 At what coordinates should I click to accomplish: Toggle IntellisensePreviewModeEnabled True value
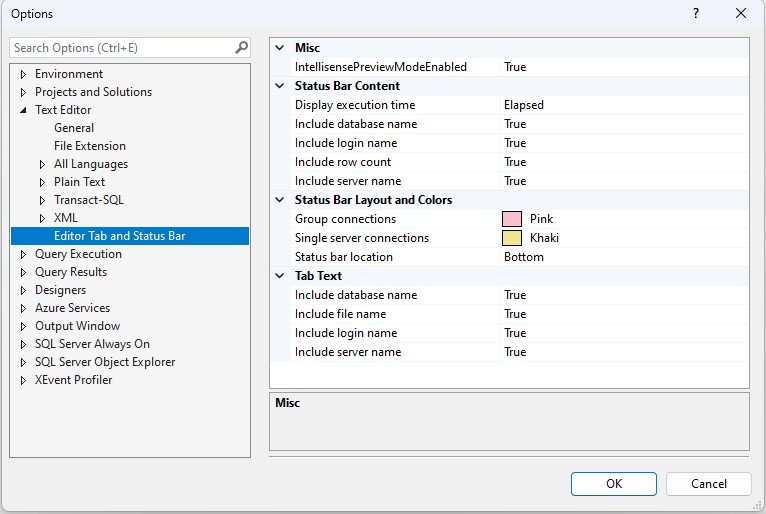620,67
